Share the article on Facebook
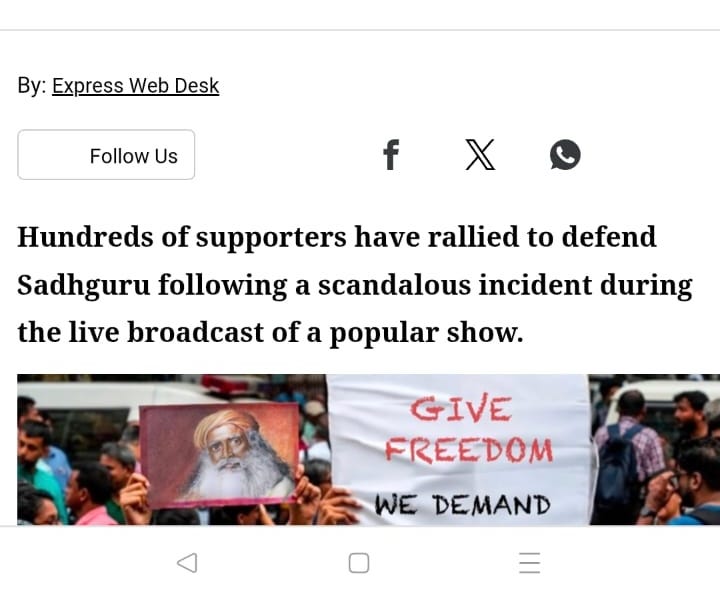 pyautogui.click(x=391, y=155)
